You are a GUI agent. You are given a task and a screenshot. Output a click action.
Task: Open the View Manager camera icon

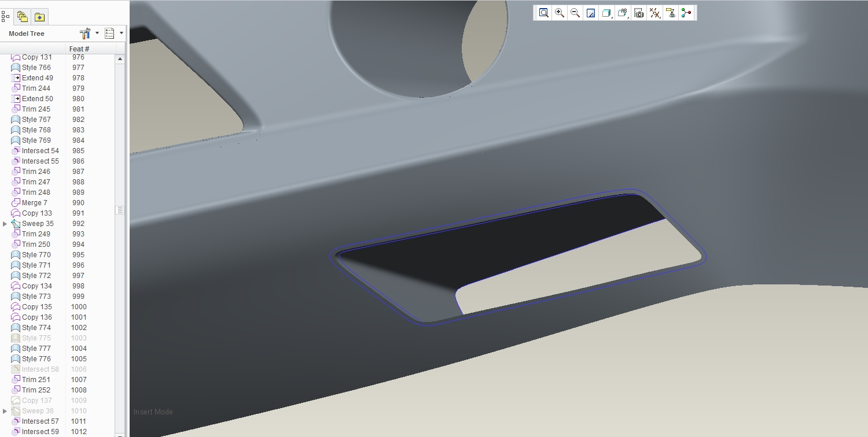639,13
